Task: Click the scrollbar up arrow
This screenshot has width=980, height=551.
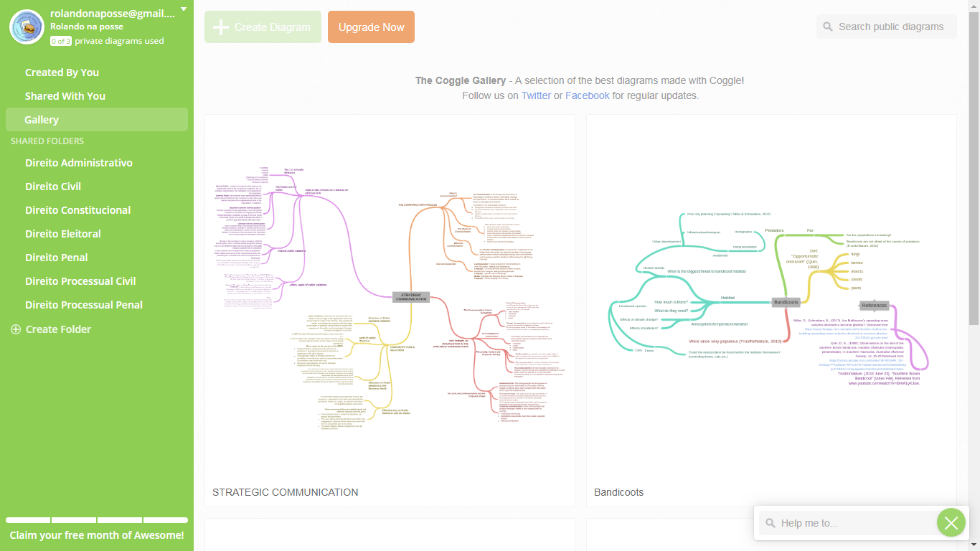Action: 974,6
